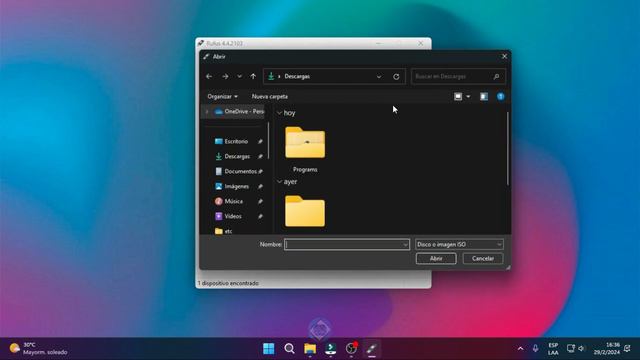Image resolution: width=640 pixels, height=360 pixels.
Task: Open volume tray icon
Action: [x=581, y=348]
